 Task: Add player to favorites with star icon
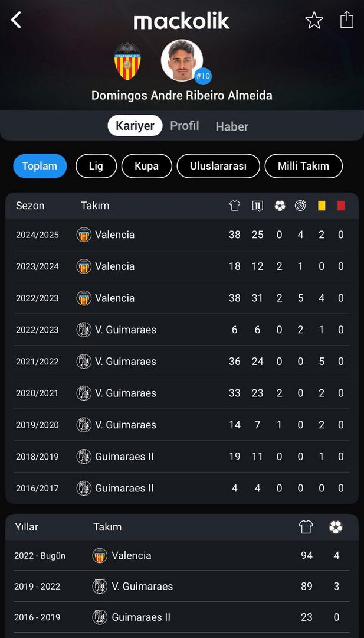tap(314, 20)
